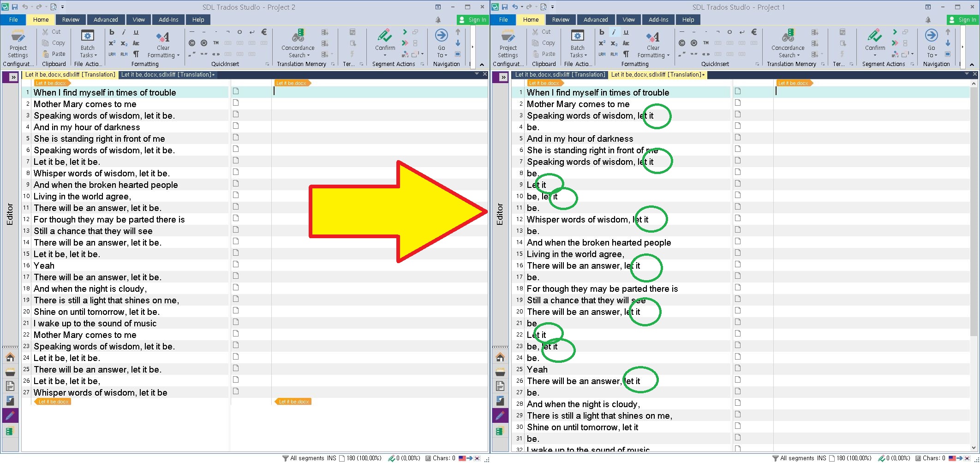Viewport: 980px width, 463px height.
Task: Open Translation Memories icon in Project 1 sidebar
Action: pyautogui.click(x=500, y=431)
